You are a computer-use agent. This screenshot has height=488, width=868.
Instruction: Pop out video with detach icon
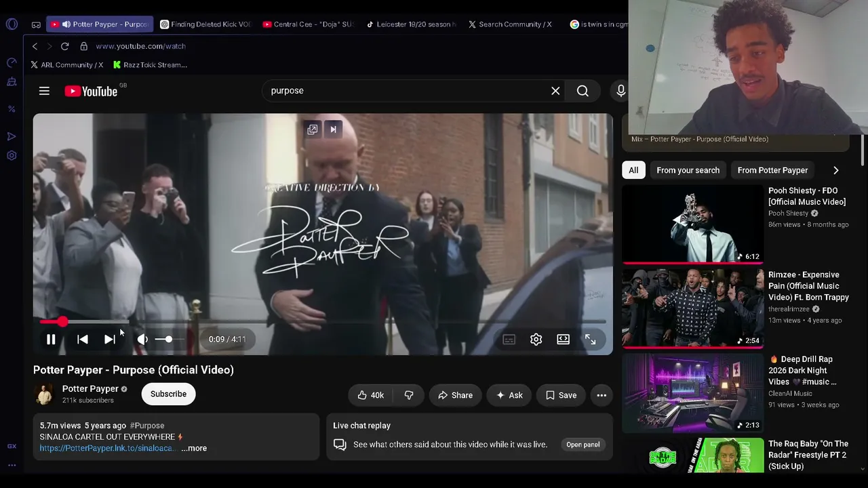click(312, 129)
